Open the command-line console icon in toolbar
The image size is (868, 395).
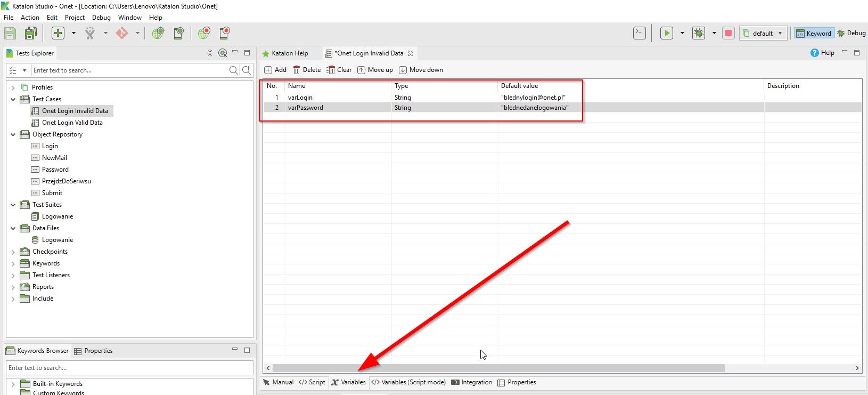(x=640, y=33)
